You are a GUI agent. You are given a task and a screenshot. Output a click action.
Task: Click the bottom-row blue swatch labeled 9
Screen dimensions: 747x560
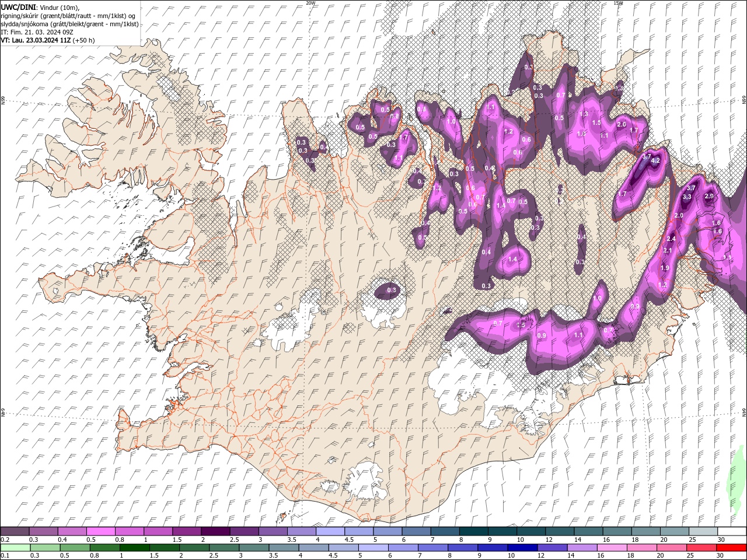pyautogui.click(x=492, y=547)
